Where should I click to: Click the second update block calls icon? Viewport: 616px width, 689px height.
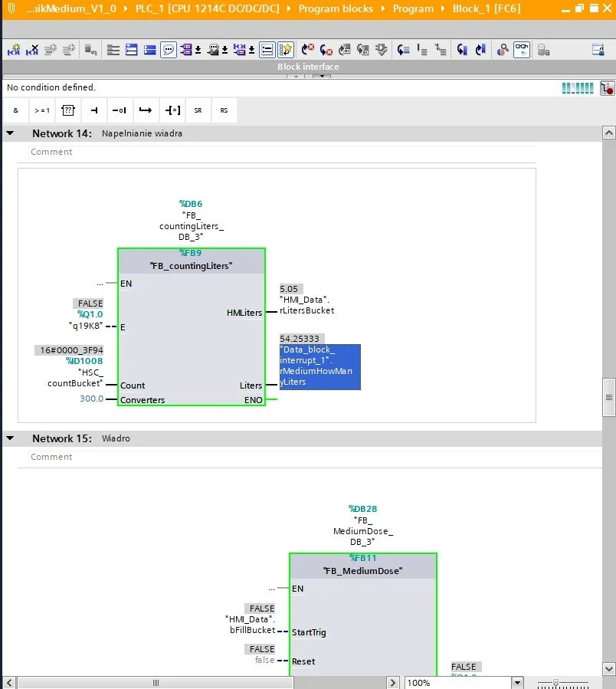[x=363, y=50]
